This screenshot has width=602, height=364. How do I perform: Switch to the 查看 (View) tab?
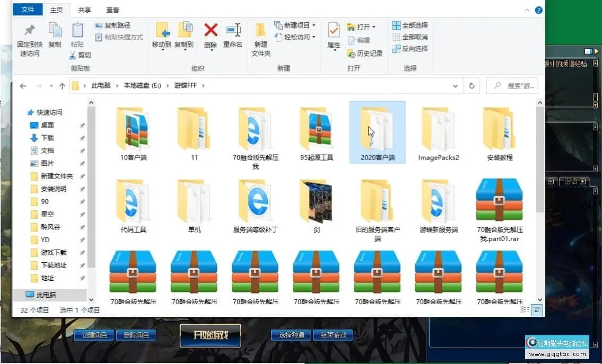tap(114, 10)
